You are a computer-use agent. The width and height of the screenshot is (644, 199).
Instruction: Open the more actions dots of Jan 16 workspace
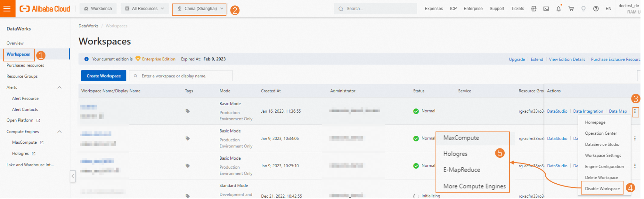pyautogui.click(x=635, y=111)
